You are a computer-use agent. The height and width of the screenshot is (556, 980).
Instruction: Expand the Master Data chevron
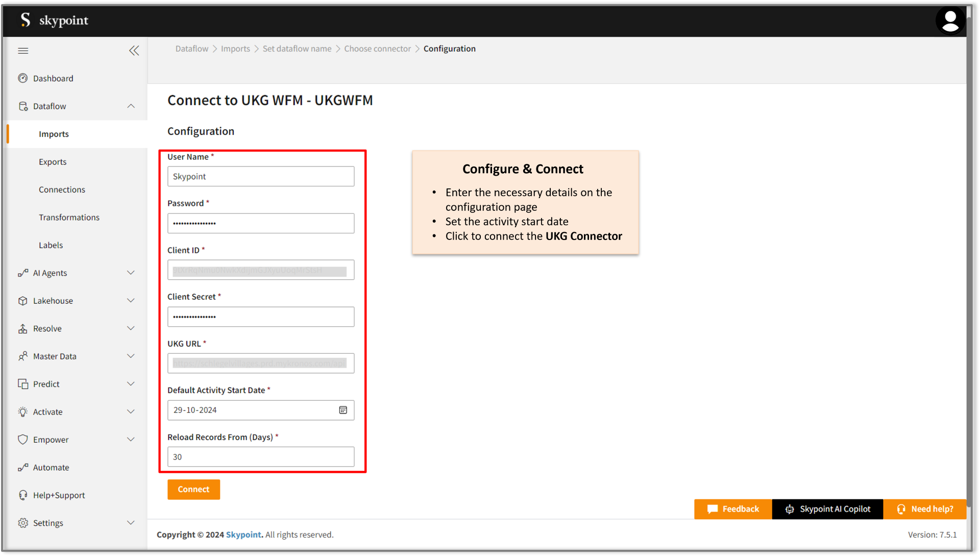(131, 356)
